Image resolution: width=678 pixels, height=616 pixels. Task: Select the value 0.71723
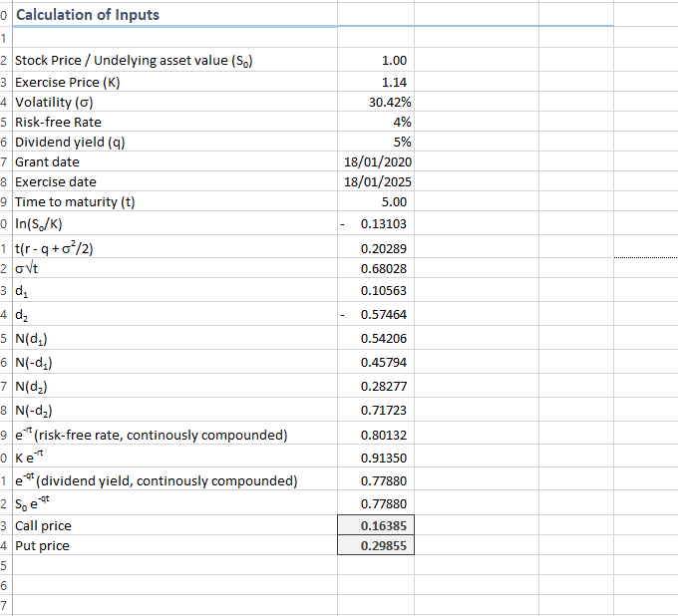coord(376,410)
